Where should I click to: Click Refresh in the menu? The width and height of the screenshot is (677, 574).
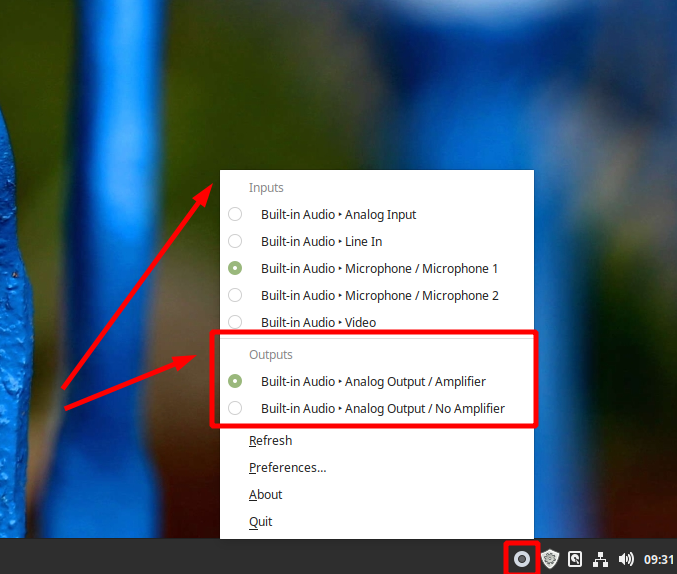[376, 441]
